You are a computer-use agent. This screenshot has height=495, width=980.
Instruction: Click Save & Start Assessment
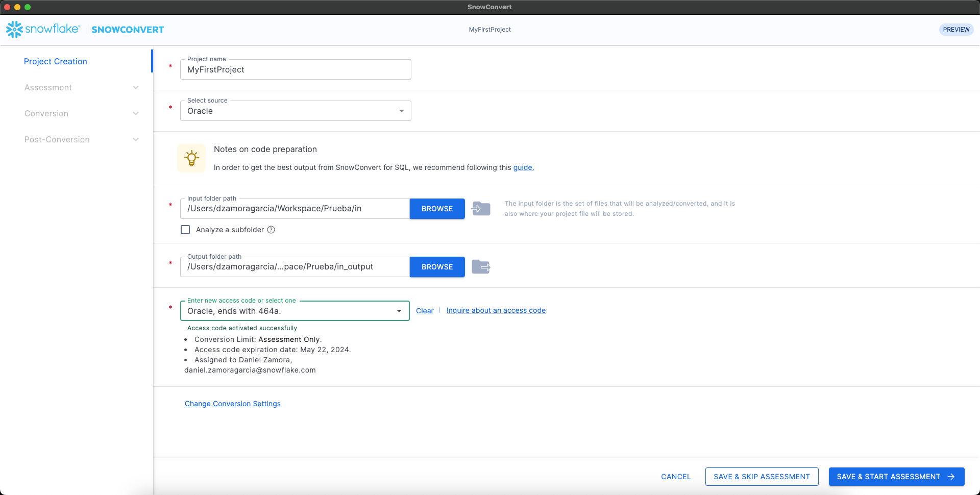point(896,477)
